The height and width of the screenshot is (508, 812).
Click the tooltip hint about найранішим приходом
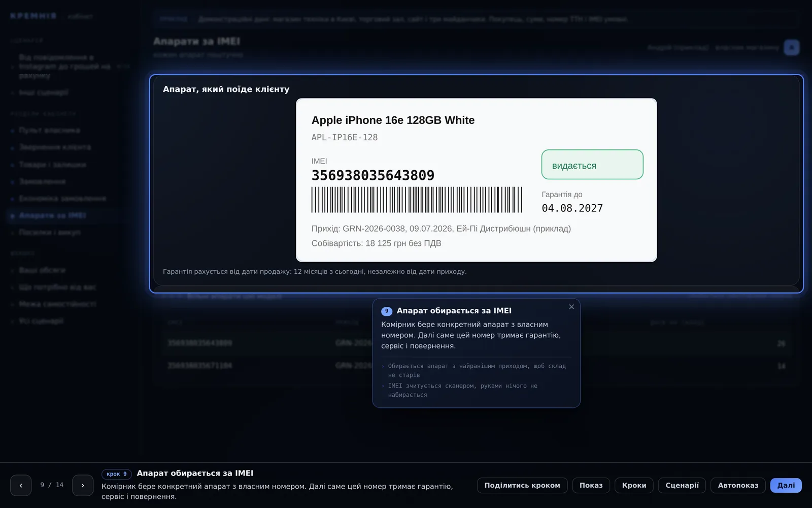click(477, 370)
